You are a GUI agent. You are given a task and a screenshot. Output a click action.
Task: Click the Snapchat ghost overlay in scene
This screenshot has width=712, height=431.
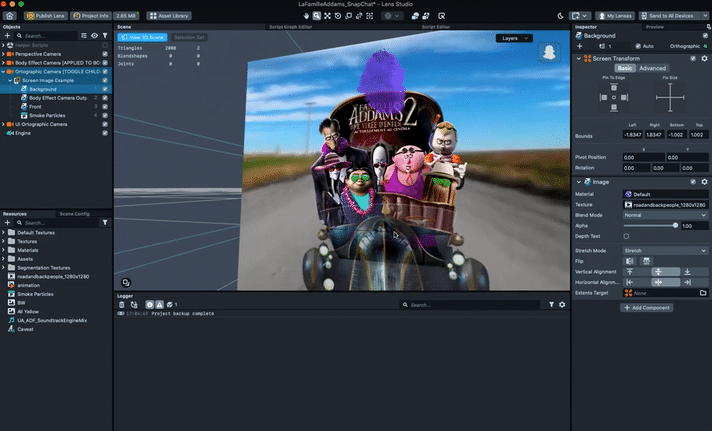tap(549, 52)
